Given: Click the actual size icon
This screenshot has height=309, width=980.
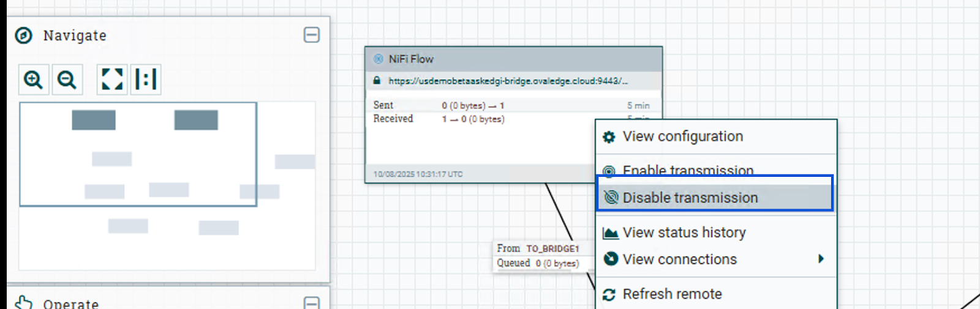Looking at the screenshot, I should [146, 80].
